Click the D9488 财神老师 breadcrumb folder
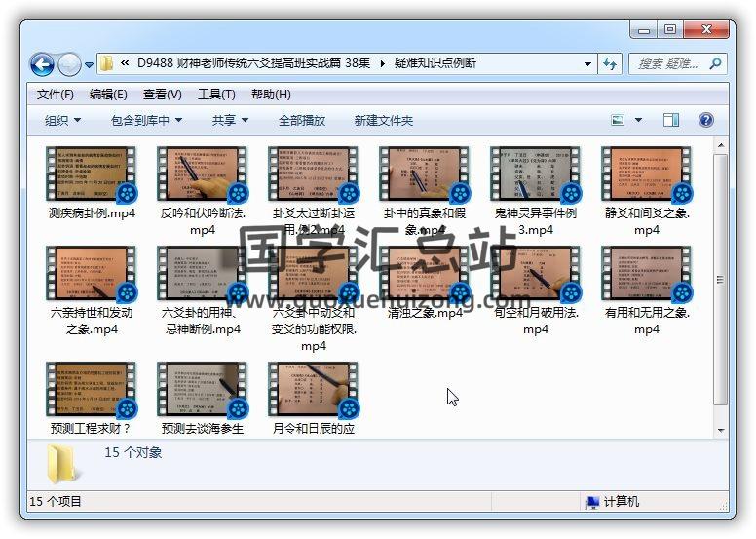This screenshot has height=539, width=756. (x=253, y=63)
